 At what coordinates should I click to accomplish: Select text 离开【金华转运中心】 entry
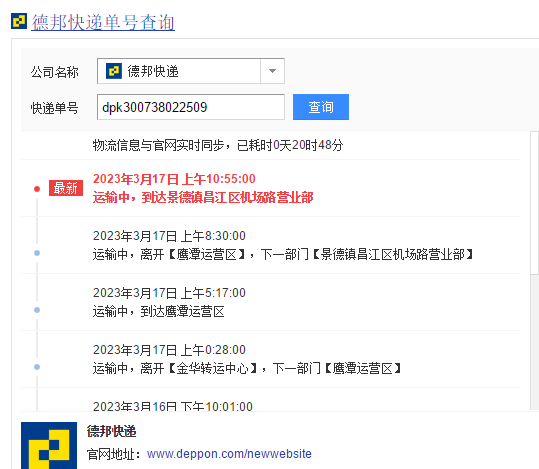247,369
